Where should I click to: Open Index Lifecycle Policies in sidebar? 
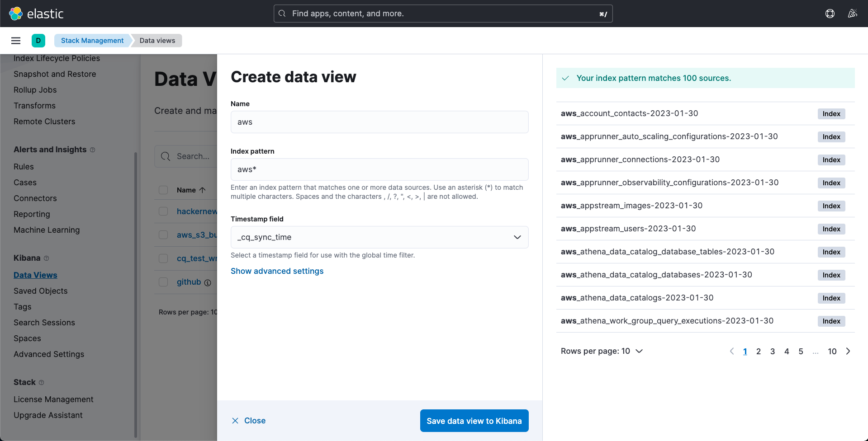tap(57, 58)
